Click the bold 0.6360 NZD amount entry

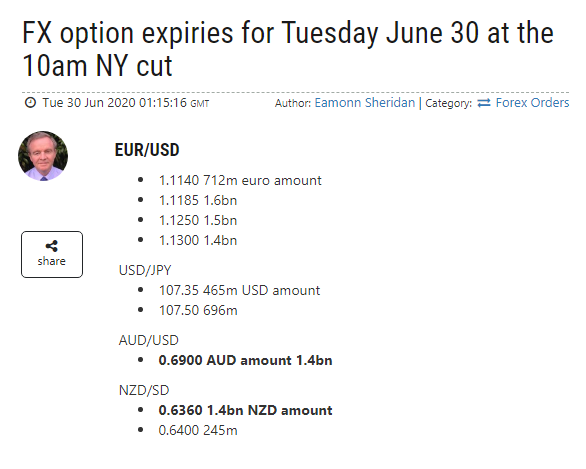(x=245, y=410)
